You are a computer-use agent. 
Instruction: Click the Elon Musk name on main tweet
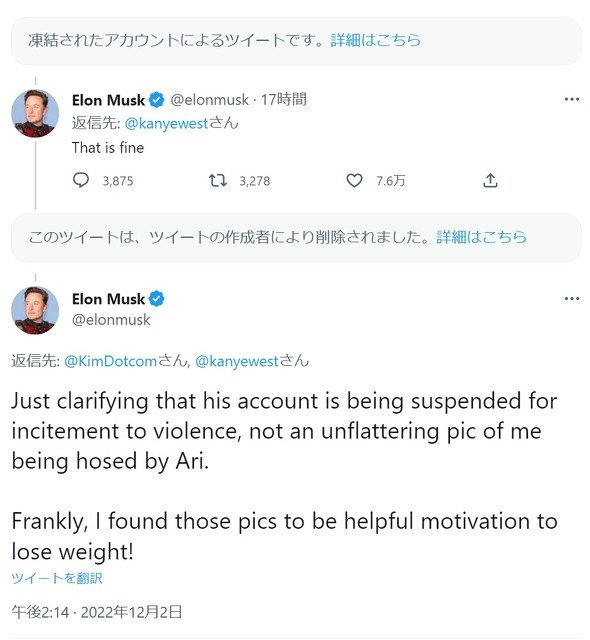pos(108,299)
